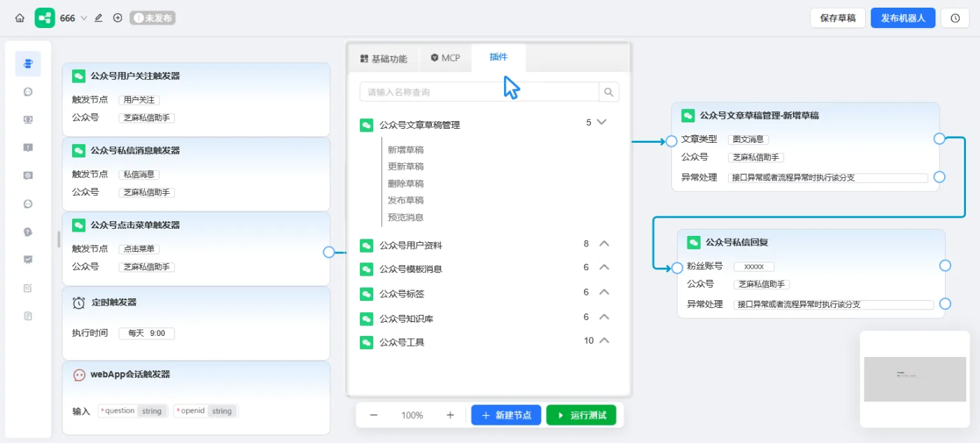Expand the 公众号用户资料 plugin group
This screenshot has width=980, height=443.
pos(603,244)
